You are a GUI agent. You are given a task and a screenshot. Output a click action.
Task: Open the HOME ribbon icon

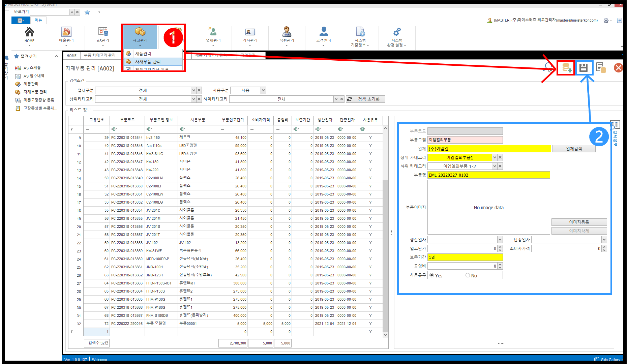tap(29, 35)
